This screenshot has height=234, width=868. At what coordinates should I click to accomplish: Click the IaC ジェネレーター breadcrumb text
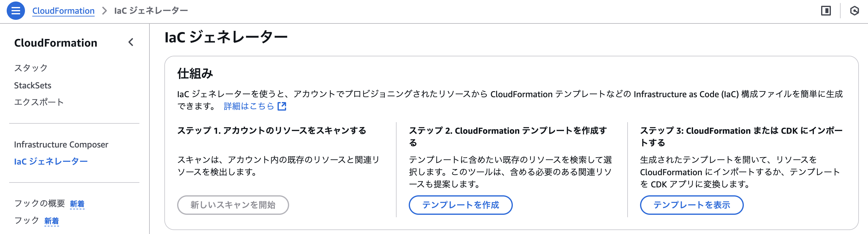[151, 11]
